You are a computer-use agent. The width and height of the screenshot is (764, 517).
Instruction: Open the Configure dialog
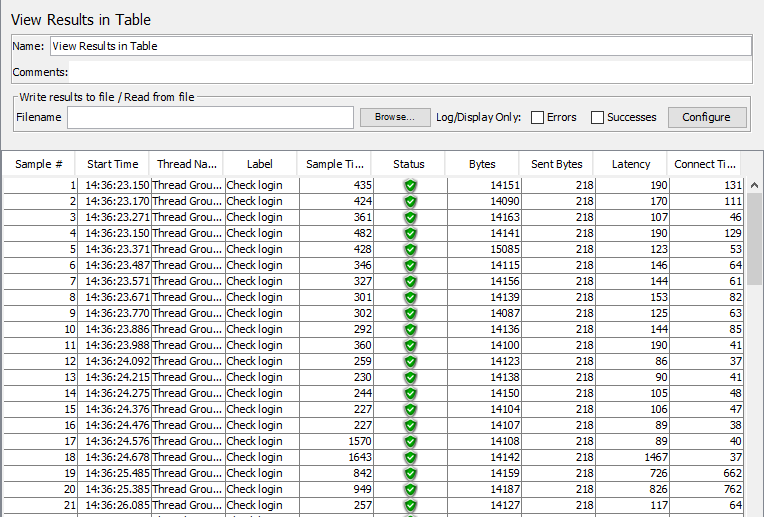tap(707, 117)
